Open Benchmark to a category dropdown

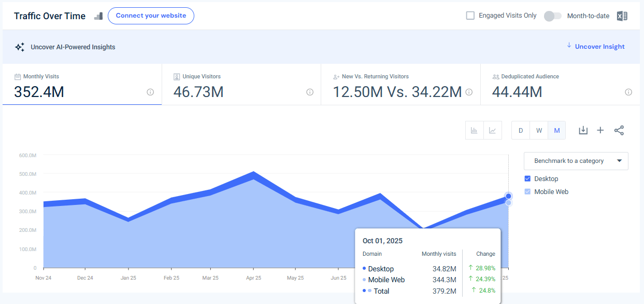pos(576,161)
